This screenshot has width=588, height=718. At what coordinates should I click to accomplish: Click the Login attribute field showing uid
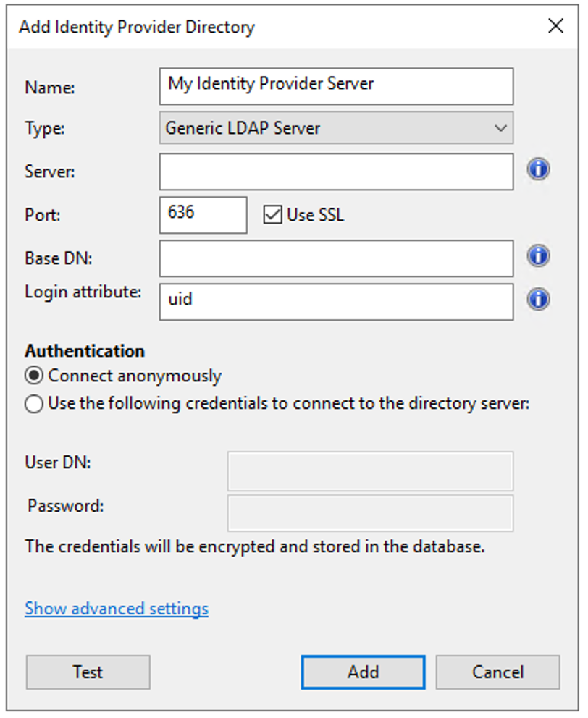pos(337,301)
